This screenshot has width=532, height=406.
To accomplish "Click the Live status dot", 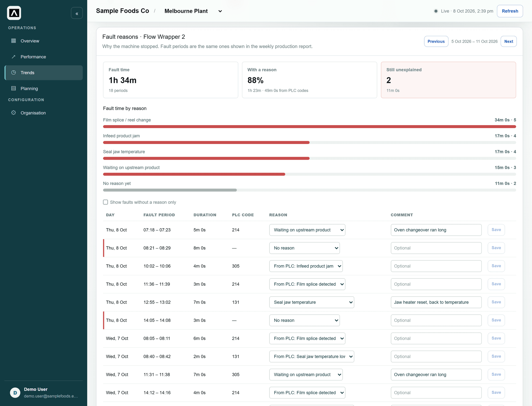I will click(x=436, y=11).
